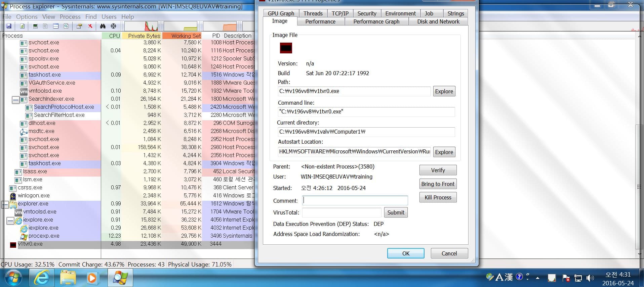Click the Refresh Now toolbar icon
The width and height of the screenshot is (644, 287).
pos(22,26)
